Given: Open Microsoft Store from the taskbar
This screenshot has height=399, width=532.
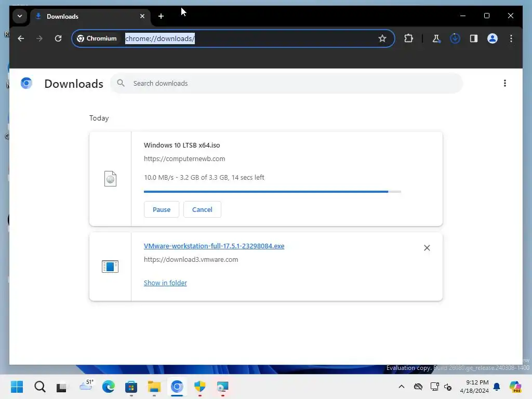Looking at the screenshot, I should pyautogui.click(x=131, y=387).
